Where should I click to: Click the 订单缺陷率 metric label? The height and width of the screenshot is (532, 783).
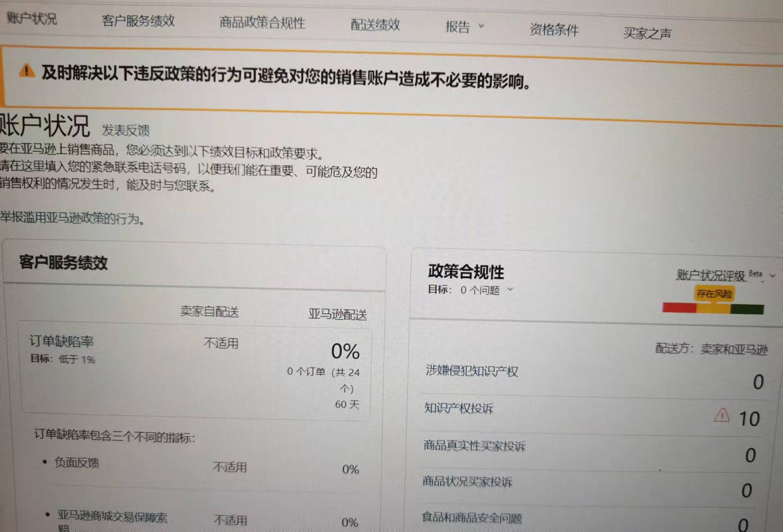click(x=61, y=341)
